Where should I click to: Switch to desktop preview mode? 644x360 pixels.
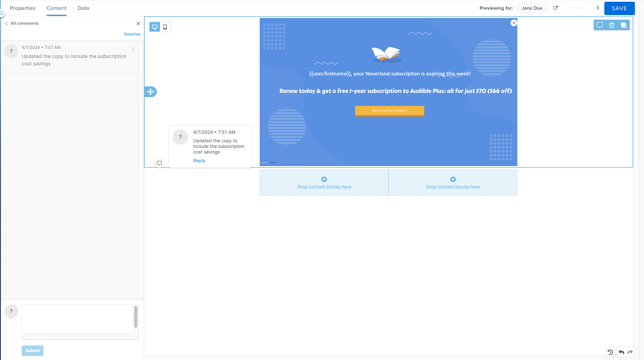point(155,27)
